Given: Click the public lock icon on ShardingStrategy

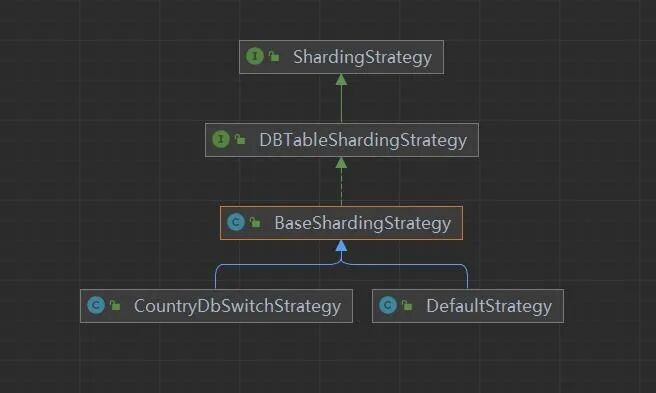Looking at the screenshot, I should [274, 56].
